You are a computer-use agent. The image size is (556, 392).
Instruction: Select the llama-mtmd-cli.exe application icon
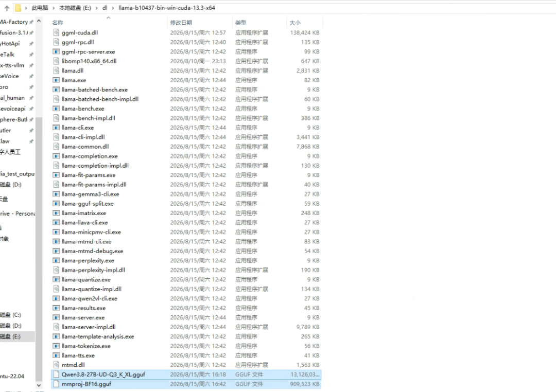(56, 241)
